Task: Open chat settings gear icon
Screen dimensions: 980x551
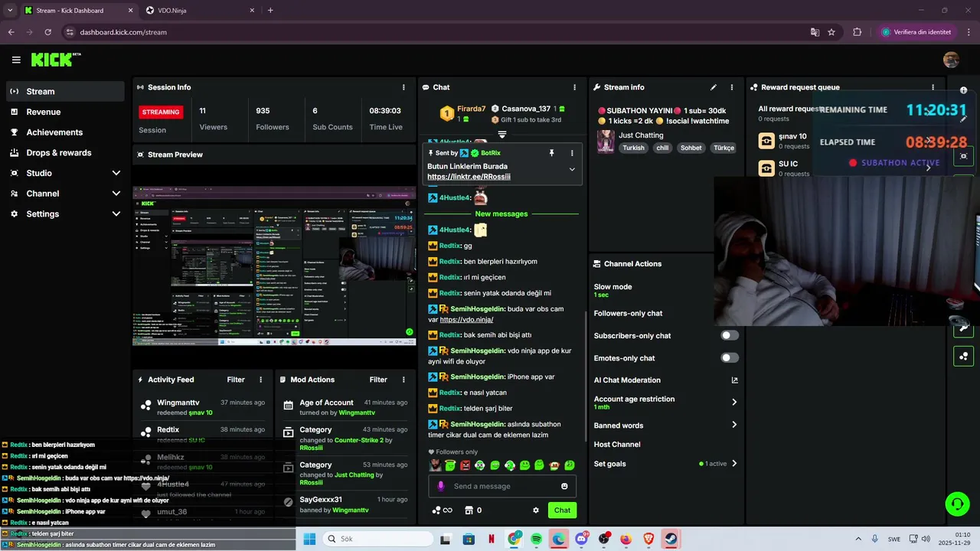Action: coord(536,510)
